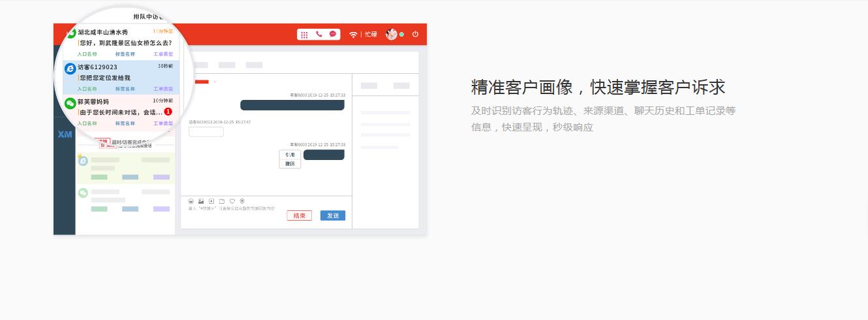The image size is (868, 320).
Task: Click the red unread badge showing 1
Action: coord(168,112)
